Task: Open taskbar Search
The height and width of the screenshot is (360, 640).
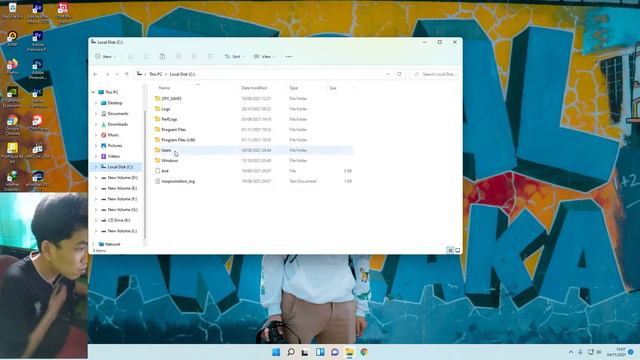Action: (x=291, y=352)
